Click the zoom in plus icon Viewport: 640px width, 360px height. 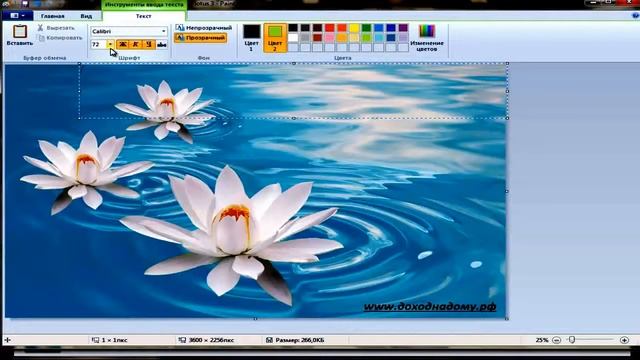[x=624, y=340]
